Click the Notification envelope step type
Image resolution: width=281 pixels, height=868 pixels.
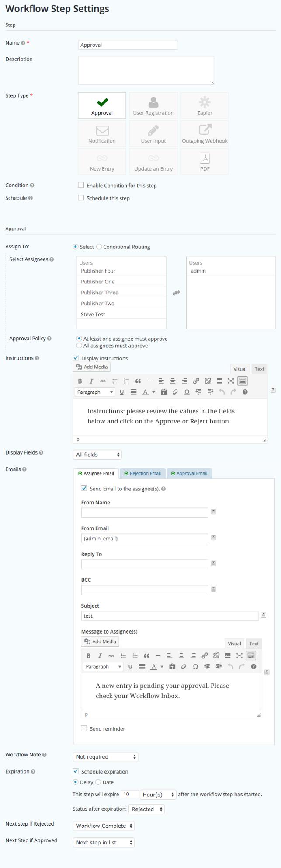[x=102, y=133]
